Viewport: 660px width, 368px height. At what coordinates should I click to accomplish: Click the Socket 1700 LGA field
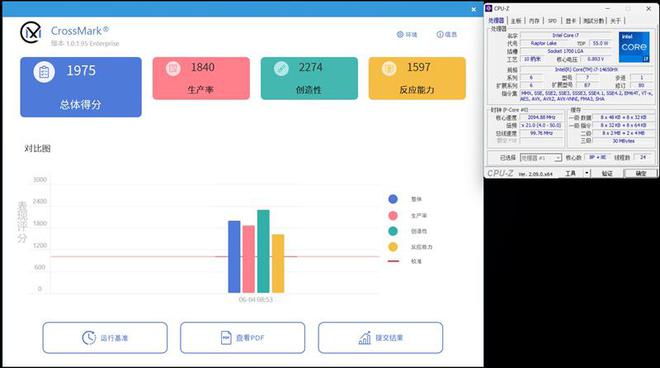click(x=566, y=51)
